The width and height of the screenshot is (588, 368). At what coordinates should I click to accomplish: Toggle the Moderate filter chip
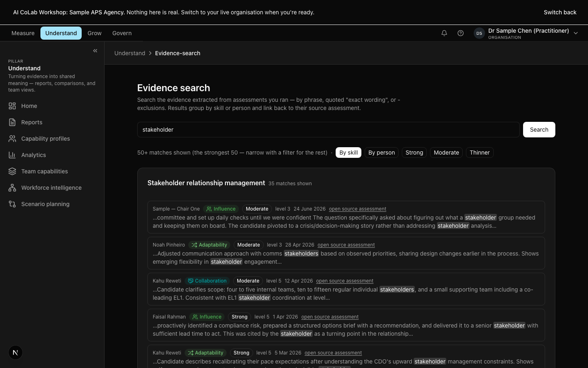446,153
